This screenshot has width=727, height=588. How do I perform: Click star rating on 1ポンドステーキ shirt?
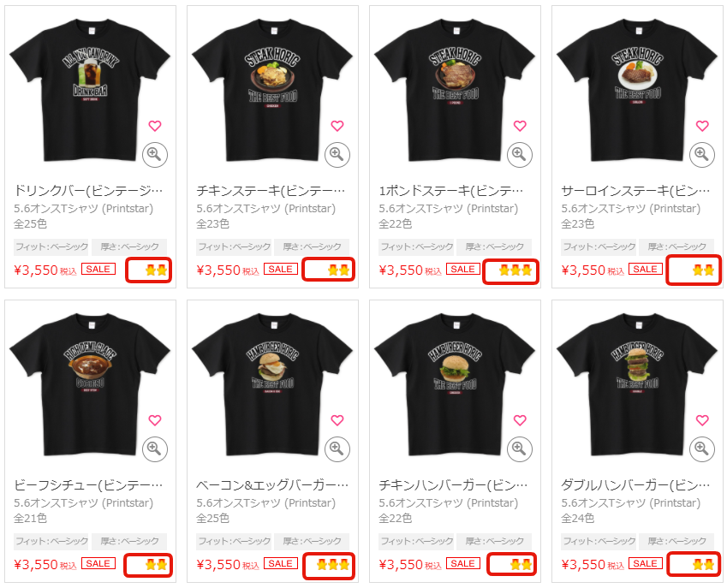pos(515,270)
